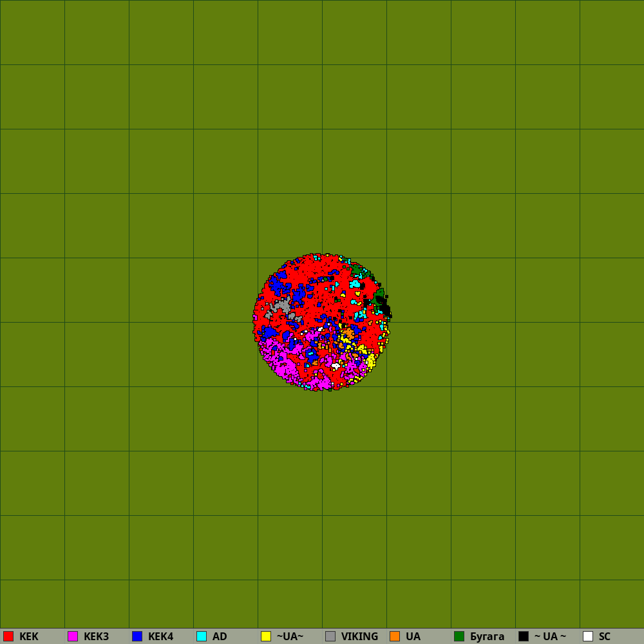Click the "Бугага" legend label
This screenshot has width=644, height=644.
pos(487,637)
